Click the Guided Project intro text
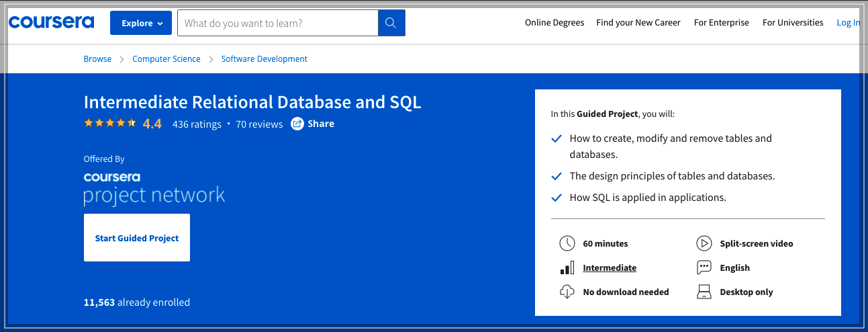 [612, 114]
